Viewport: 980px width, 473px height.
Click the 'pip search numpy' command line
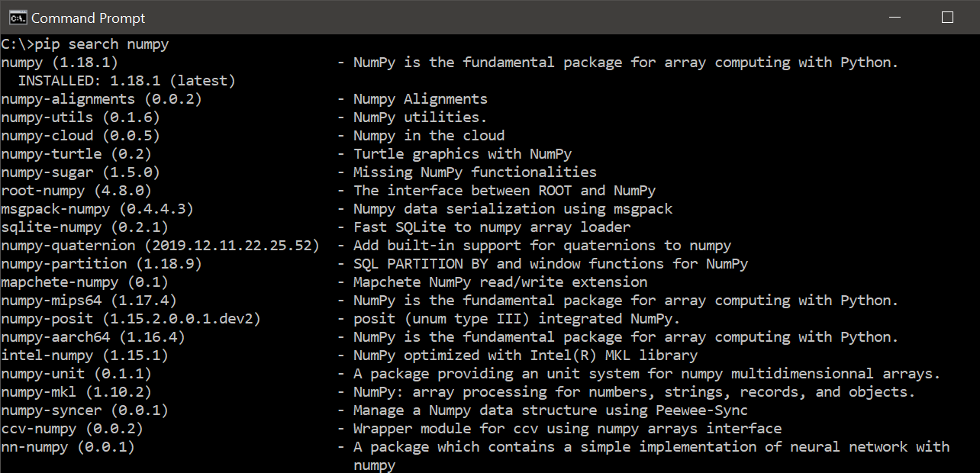point(85,44)
